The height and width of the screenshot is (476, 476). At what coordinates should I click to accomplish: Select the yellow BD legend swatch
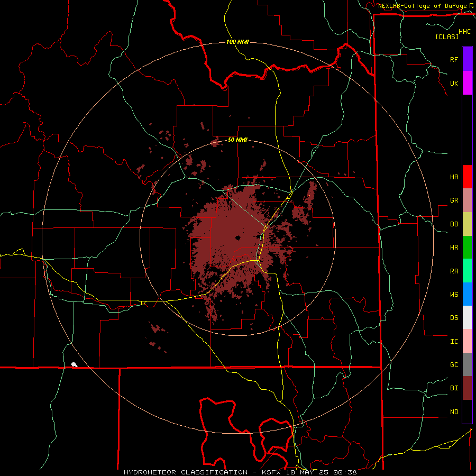pyautogui.click(x=467, y=224)
